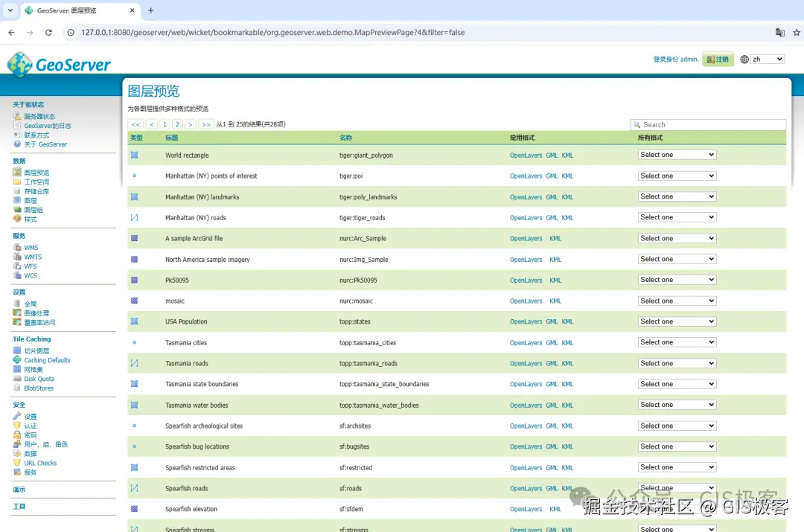Click the 服务器状态 icon
This screenshot has height=532, width=804.
pos(17,116)
